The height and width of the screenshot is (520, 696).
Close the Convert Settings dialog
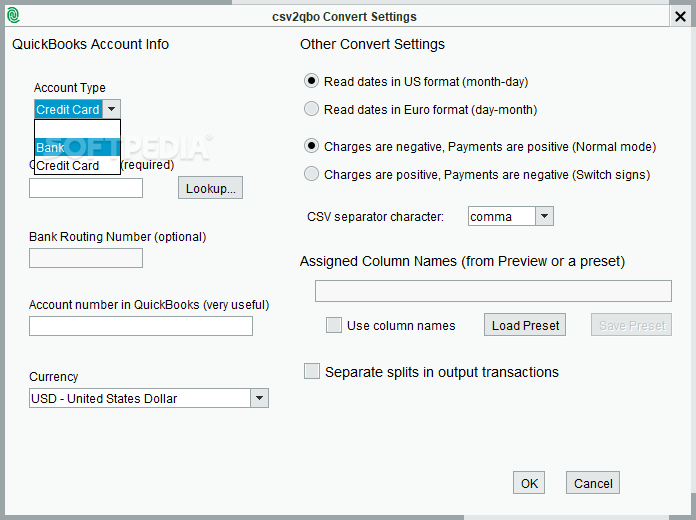tap(680, 16)
